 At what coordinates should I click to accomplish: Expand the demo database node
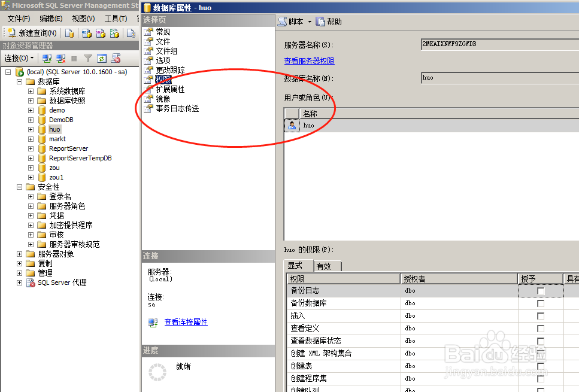31,110
